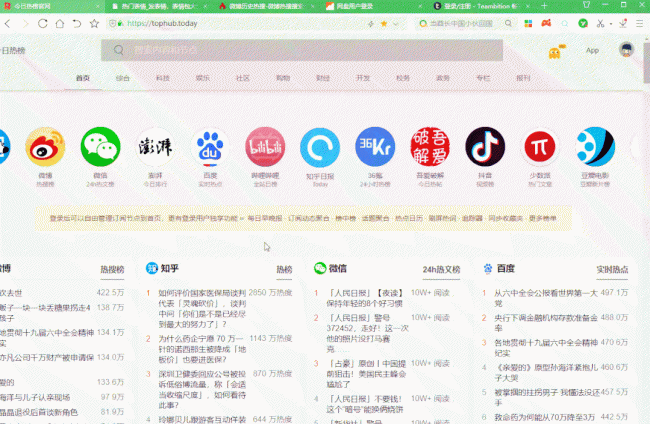This screenshot has height=424, width=650.
Task: Open the 豆瓣电影 film reel circle icon
Action: point(595,147)
